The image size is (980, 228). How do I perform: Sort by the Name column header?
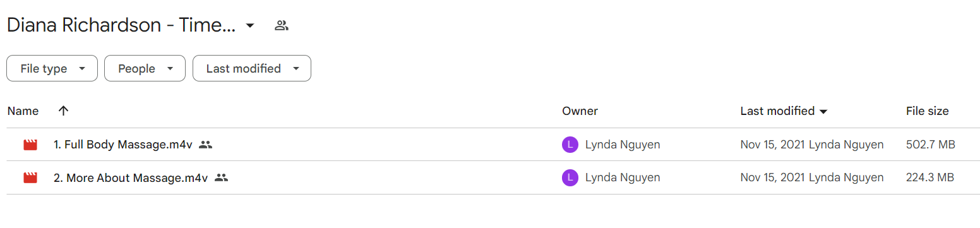23,111
